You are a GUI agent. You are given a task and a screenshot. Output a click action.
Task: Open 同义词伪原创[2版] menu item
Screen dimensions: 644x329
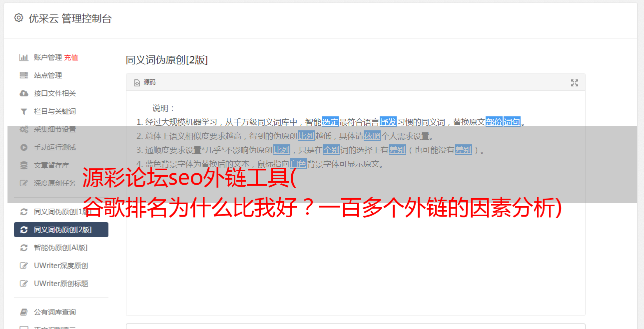(x=61, y=230)
